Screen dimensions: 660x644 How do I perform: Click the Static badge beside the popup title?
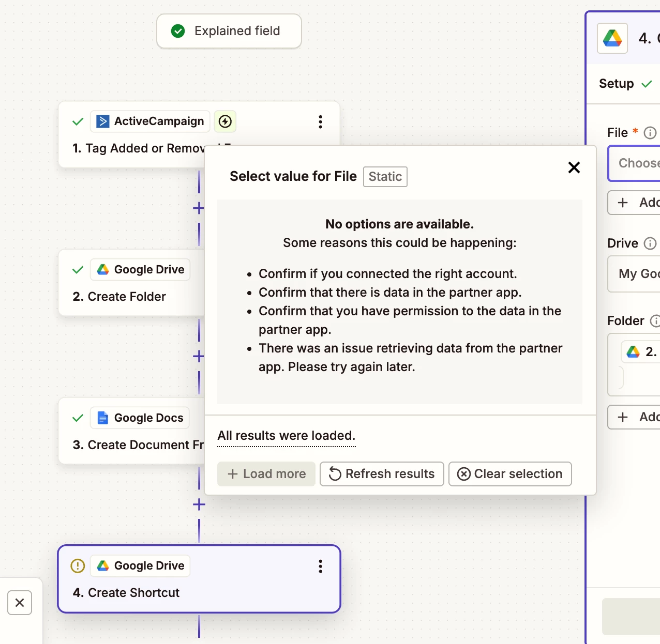[385, 177]
